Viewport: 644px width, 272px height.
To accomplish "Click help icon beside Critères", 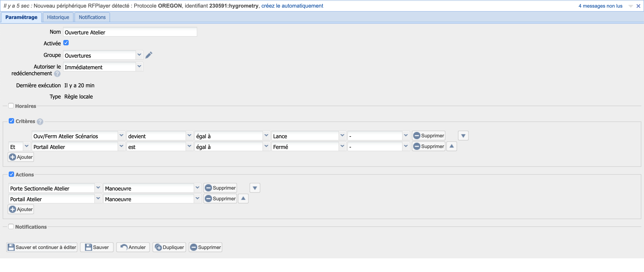I will (40, 122).
